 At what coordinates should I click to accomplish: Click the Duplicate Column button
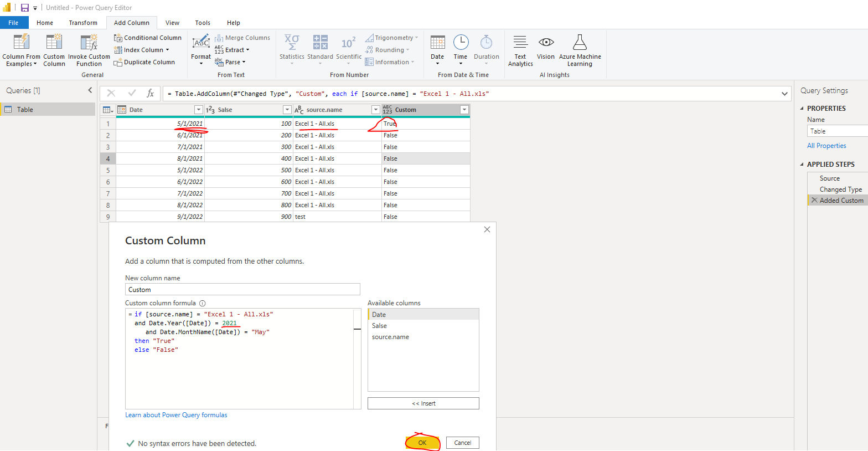pos(144,62)
